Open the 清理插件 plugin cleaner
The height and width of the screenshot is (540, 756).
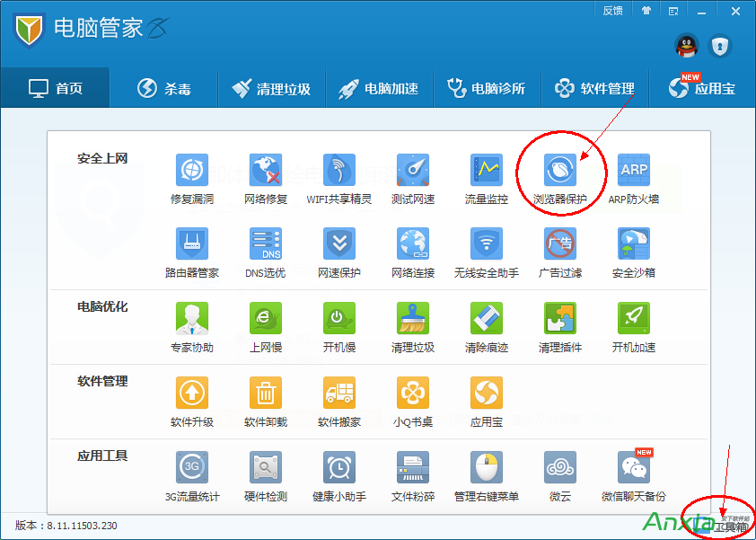(559, 328)
